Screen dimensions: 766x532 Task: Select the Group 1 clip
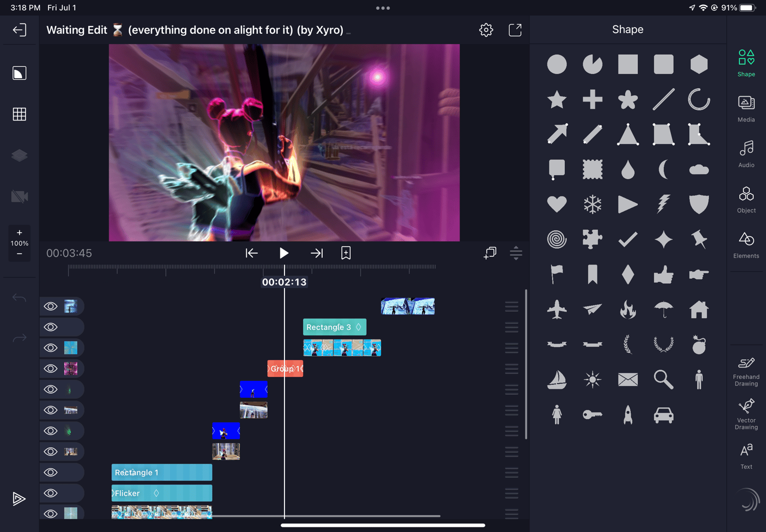pos(285,369)
